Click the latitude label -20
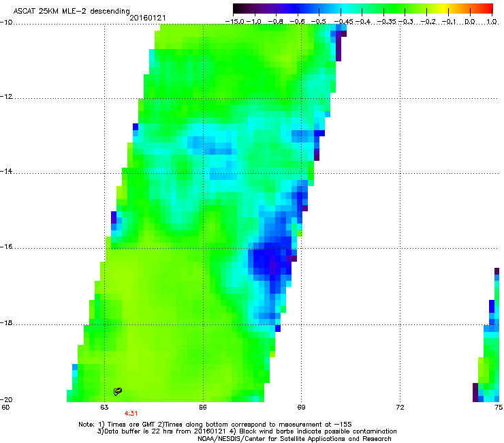 pyautogui.click(x=6, y=399)
